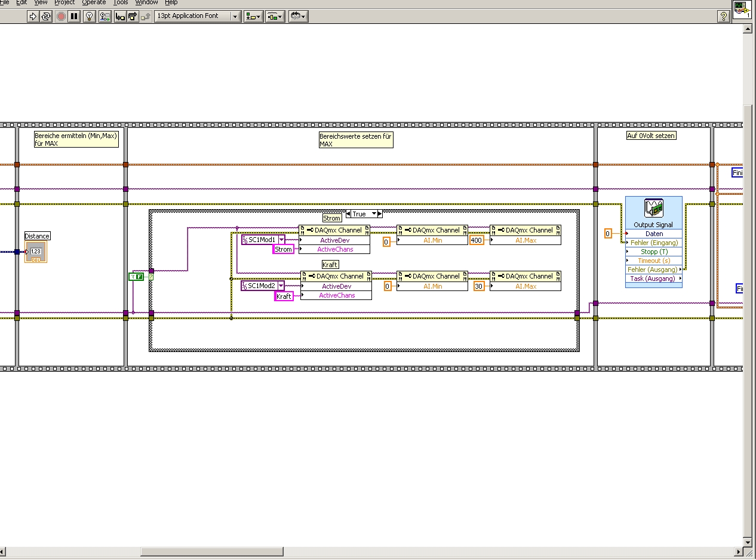Click the Step Into debugging icon
The image size is (756, 560).
[120, 16]
